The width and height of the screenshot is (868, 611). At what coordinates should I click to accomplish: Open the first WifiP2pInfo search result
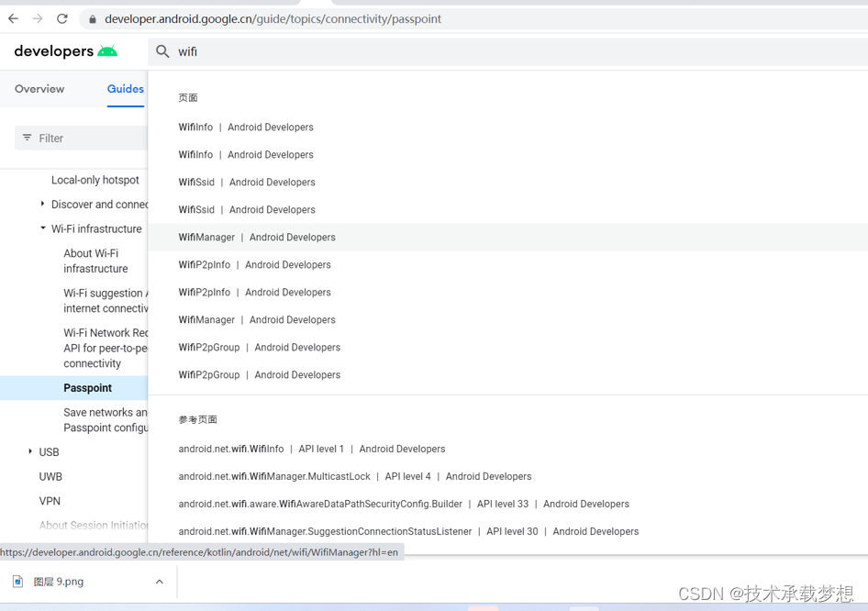point(255,264)
